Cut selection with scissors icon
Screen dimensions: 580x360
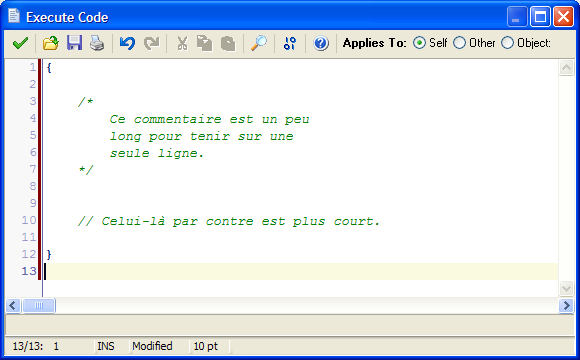[x=182, y=43]
